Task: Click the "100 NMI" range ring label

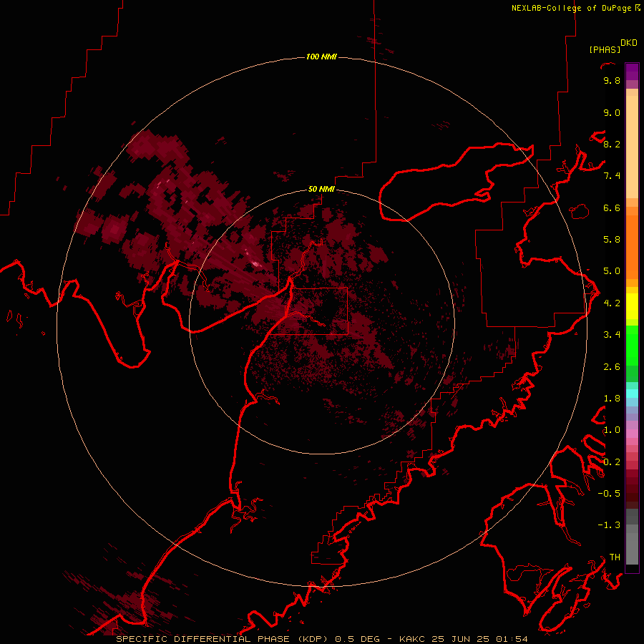Action: point(321,57)
